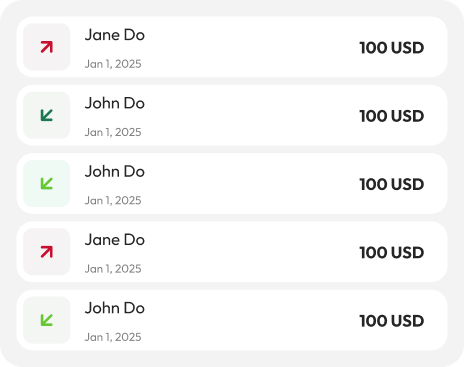Select John Do name in the third transaction

115,171
